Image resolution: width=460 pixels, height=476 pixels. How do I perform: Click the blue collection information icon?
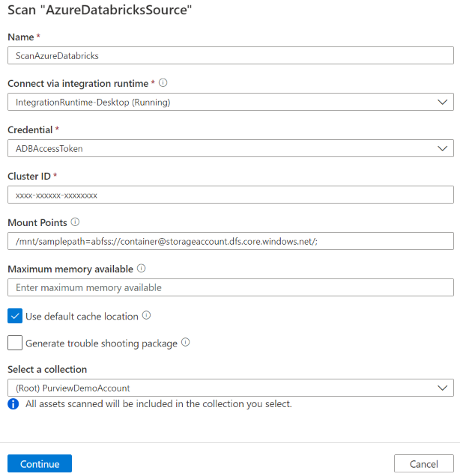click(13, 404)
